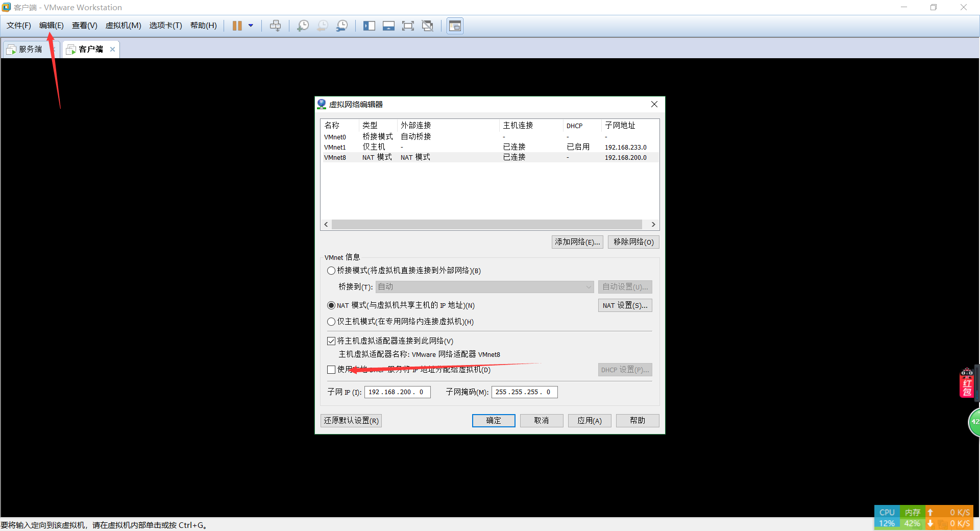Viewport: 980px width, 531px height.
Task: Toggle the thumbnail bar icon
Action: [388, 26]
